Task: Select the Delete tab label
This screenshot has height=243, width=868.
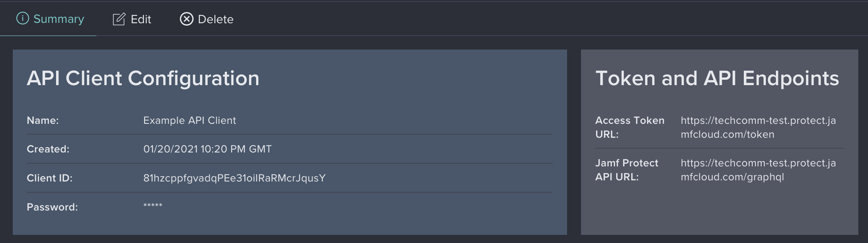Action: click(216, 19)
